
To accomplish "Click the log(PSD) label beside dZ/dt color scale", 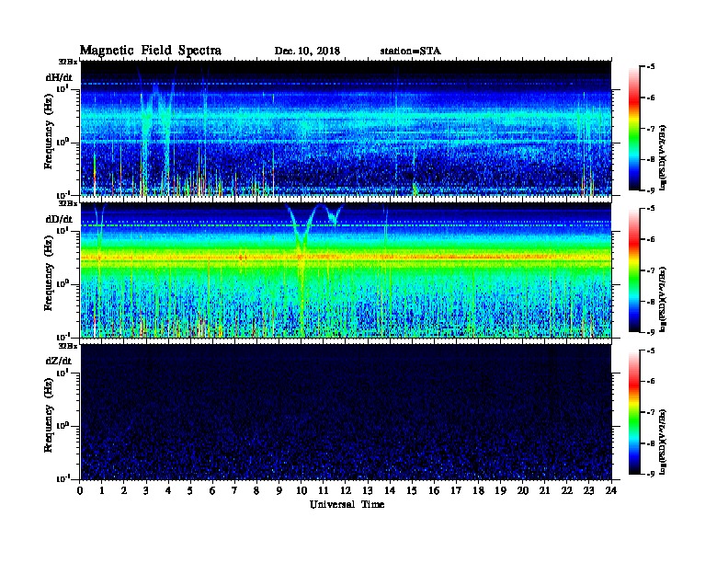I will (664, 441).
